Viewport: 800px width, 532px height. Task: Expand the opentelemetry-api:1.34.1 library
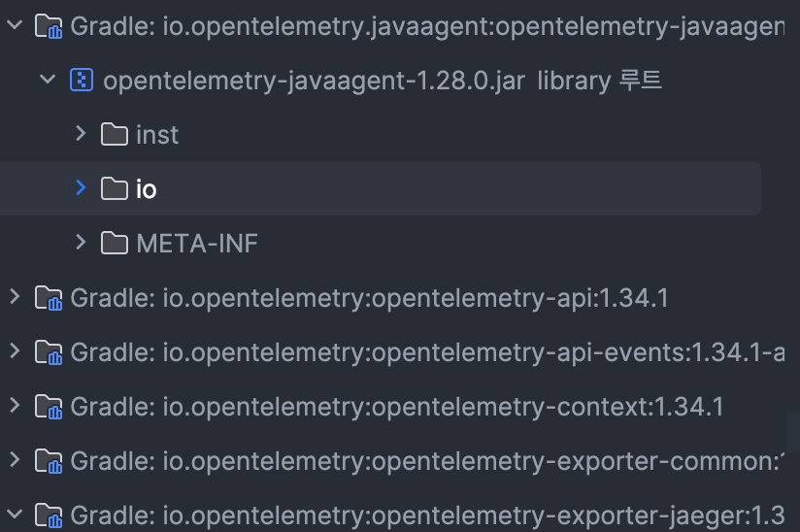(x=14, y=297)
